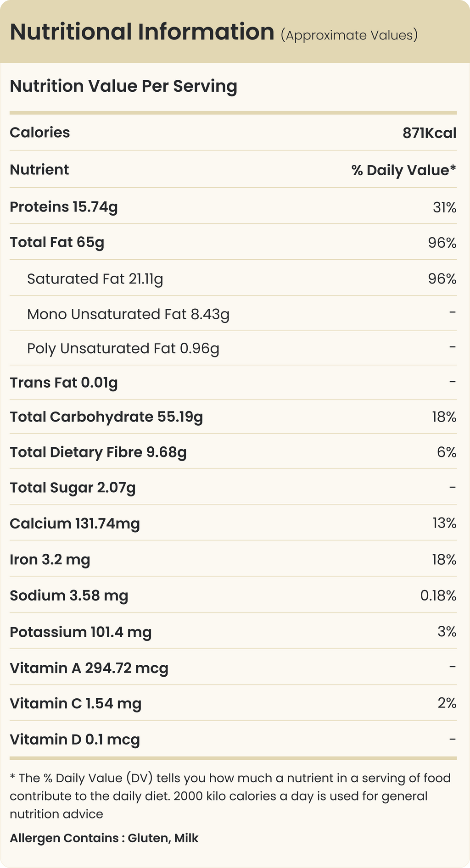Click the Total Dietary Fibre 9.68g label
This screenshot has height=868, width=470.
click(98, 452)
